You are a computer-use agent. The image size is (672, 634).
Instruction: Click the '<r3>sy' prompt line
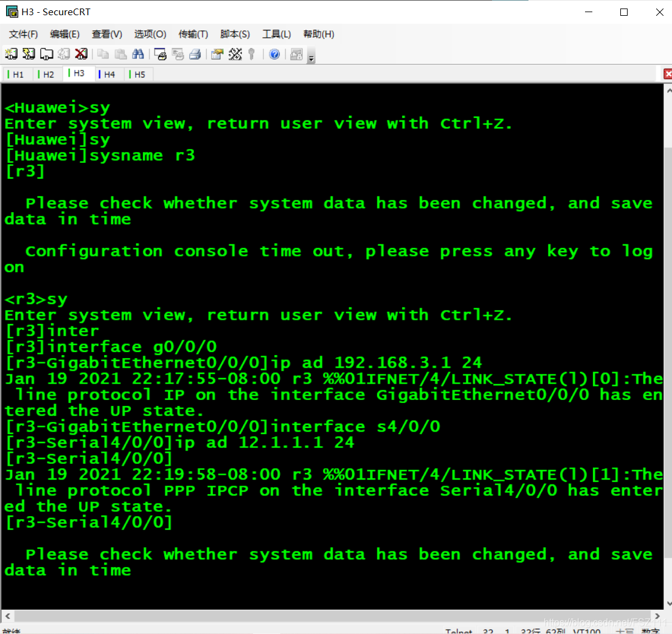point(36,299)
